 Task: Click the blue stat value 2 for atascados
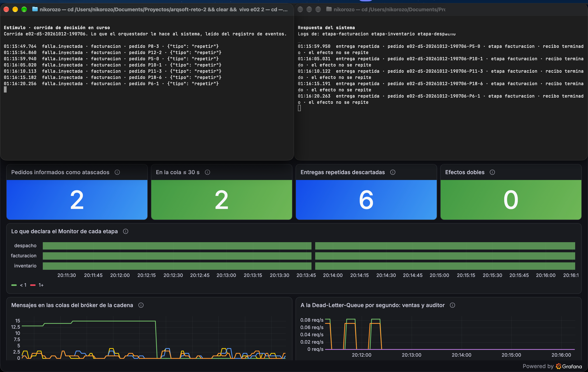click(x=77, y=200)
